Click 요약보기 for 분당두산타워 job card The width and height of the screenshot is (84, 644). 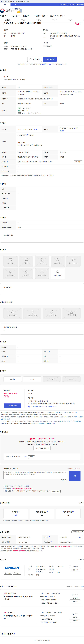click(75, 617)
